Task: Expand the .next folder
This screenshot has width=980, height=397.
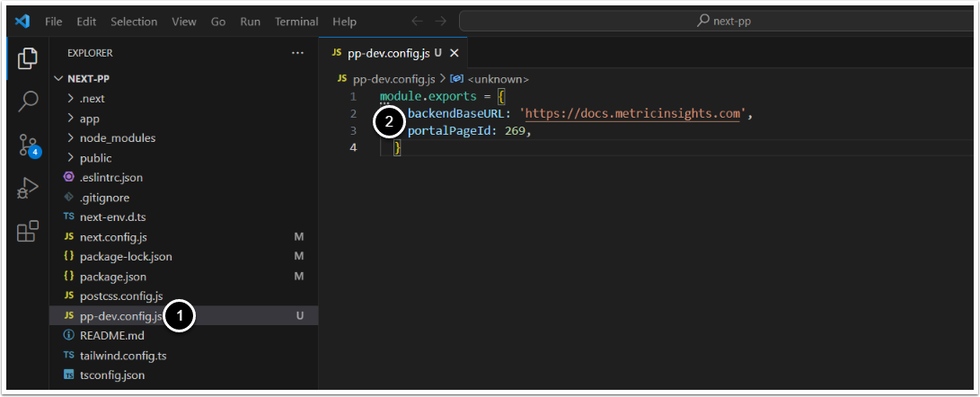Action: [x=92, y=98]
